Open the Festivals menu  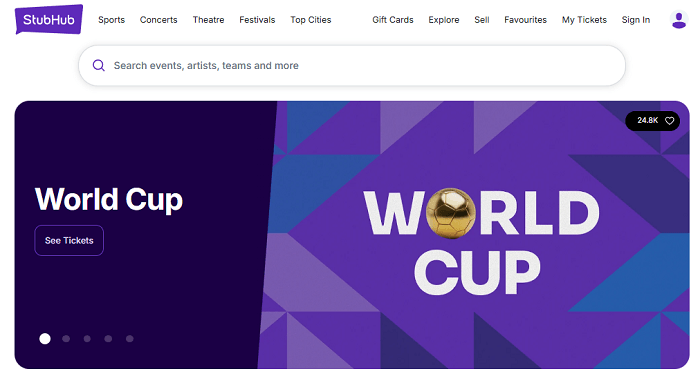257,20
